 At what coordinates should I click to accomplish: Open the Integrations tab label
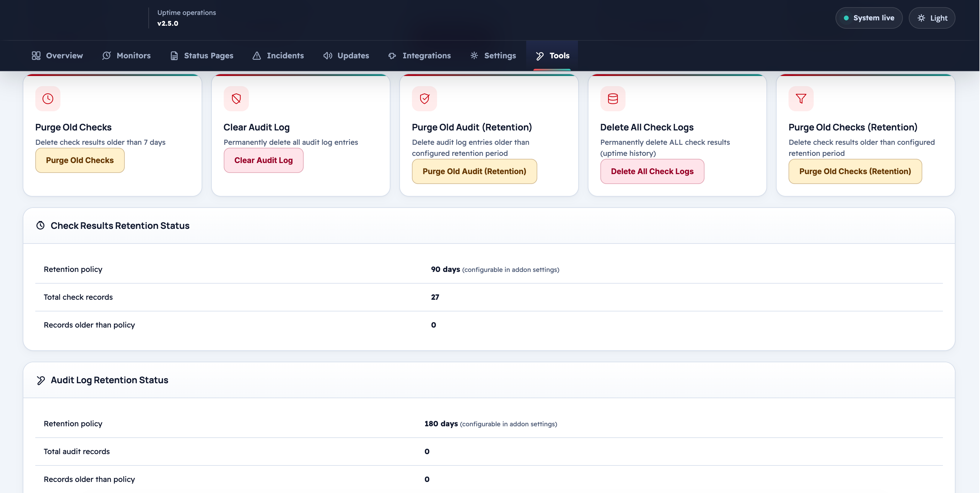tap(427, 56)
